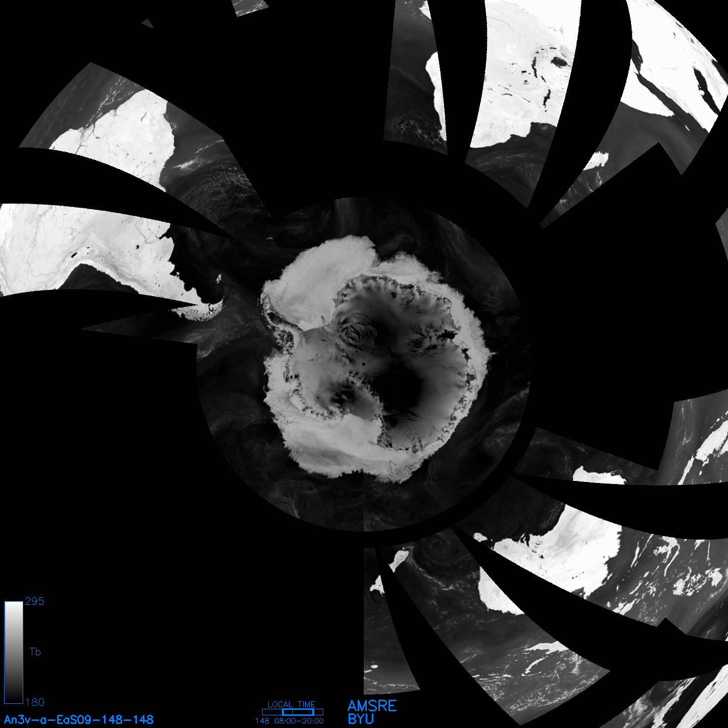Click the 148 08:00-20:00 time range text

289,721
